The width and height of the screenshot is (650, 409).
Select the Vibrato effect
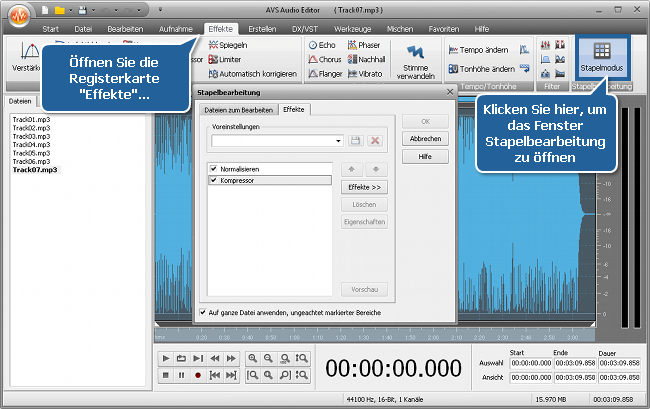tap(365, 74)
